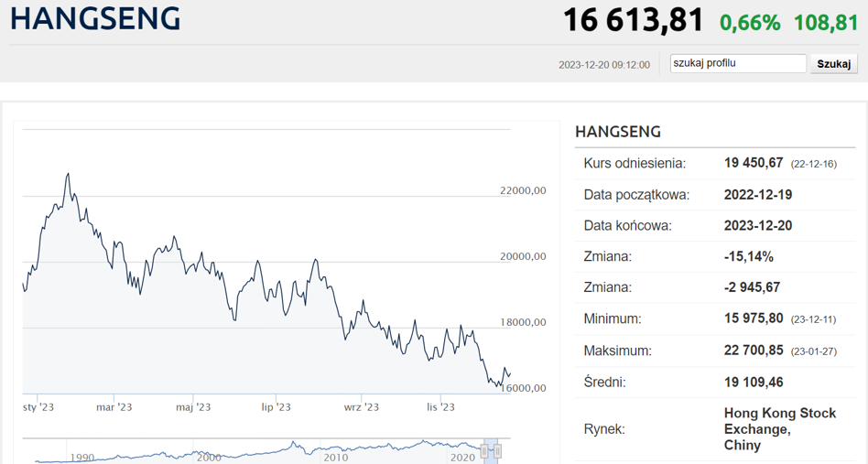Click the 18000,00 axis label on chart
Viewport: 868px width, 464px height.
tap(523, 322)
